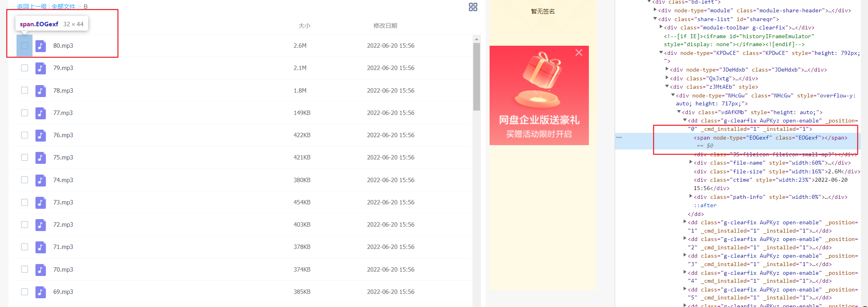Collapse the NHcGw div node
This screenshot has width=868, height=307.
pos(673,95)
